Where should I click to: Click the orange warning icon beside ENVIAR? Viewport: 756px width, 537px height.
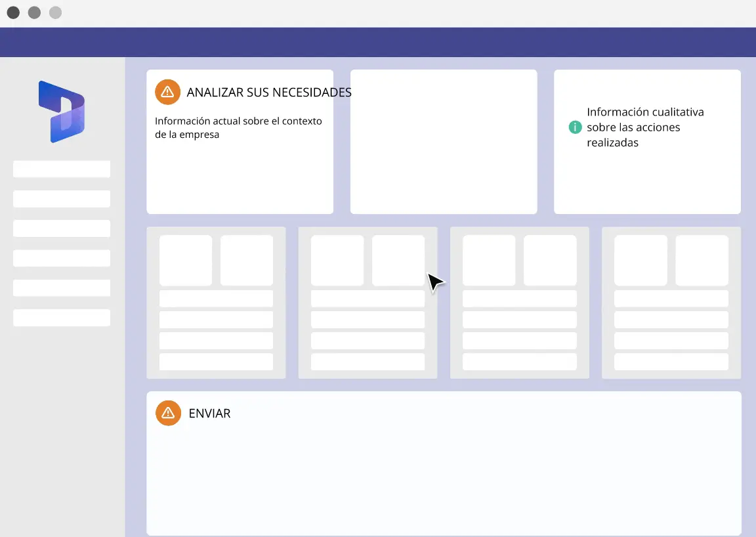coord(168,413)
